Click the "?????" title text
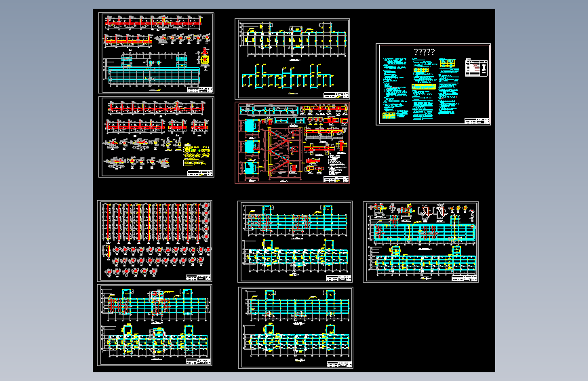The image size is (588, 381). pyautogui.click(x=424, y=52)
